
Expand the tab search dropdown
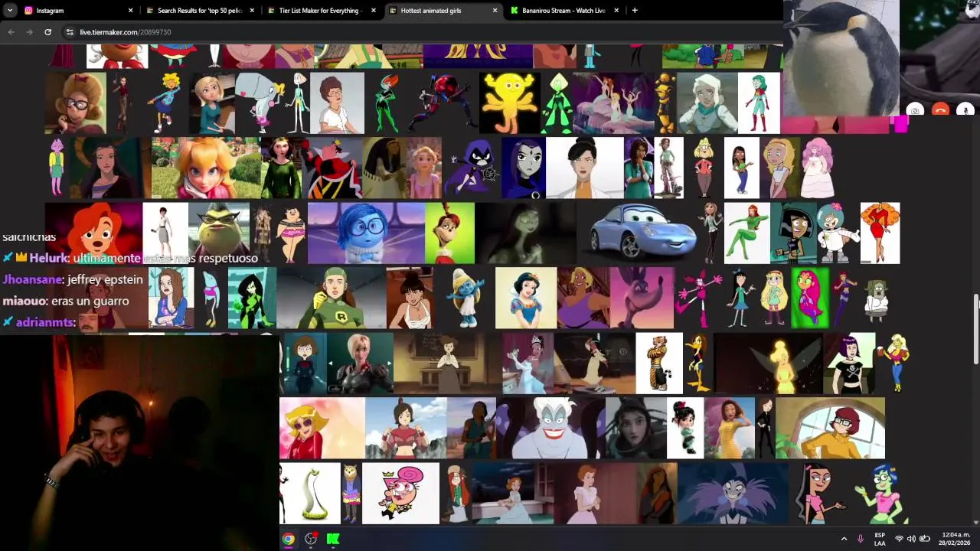coord(10,11)
